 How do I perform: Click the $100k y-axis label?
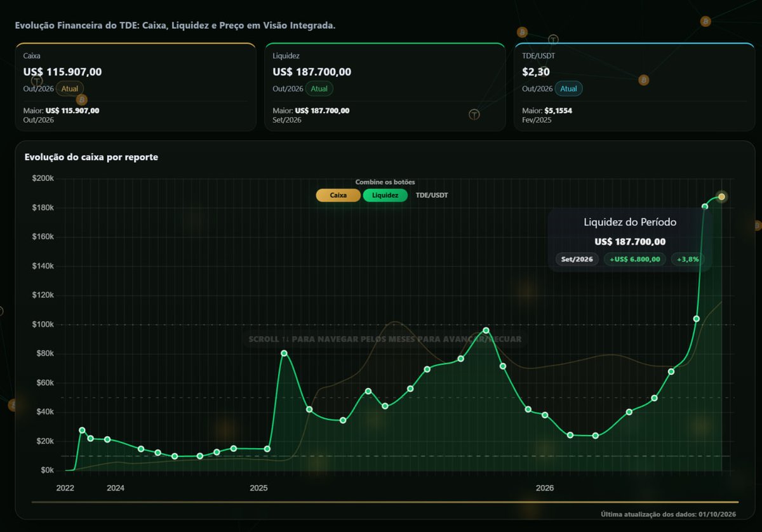(43, 324)
